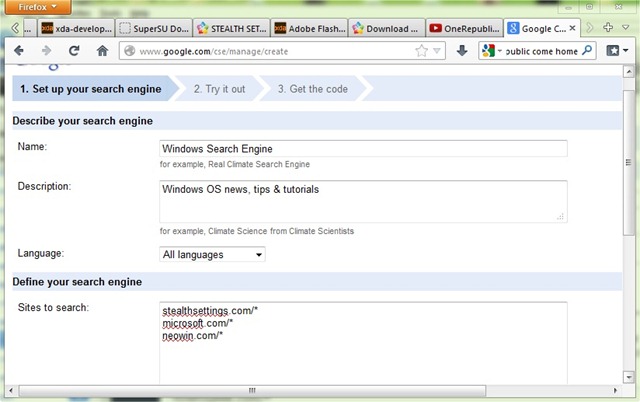Screen dimensions: 640x402
Task: Click the microsoft.com/* line
Action: [198, 323]
